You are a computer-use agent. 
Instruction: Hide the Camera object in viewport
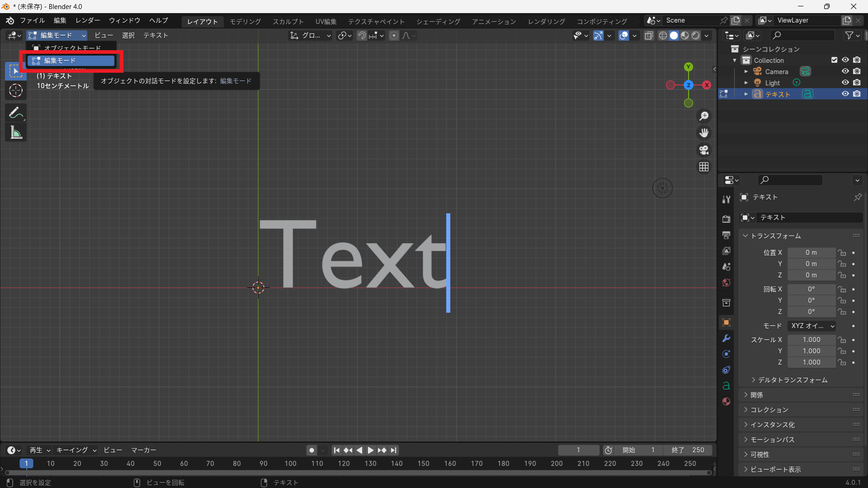pos(845,71)
